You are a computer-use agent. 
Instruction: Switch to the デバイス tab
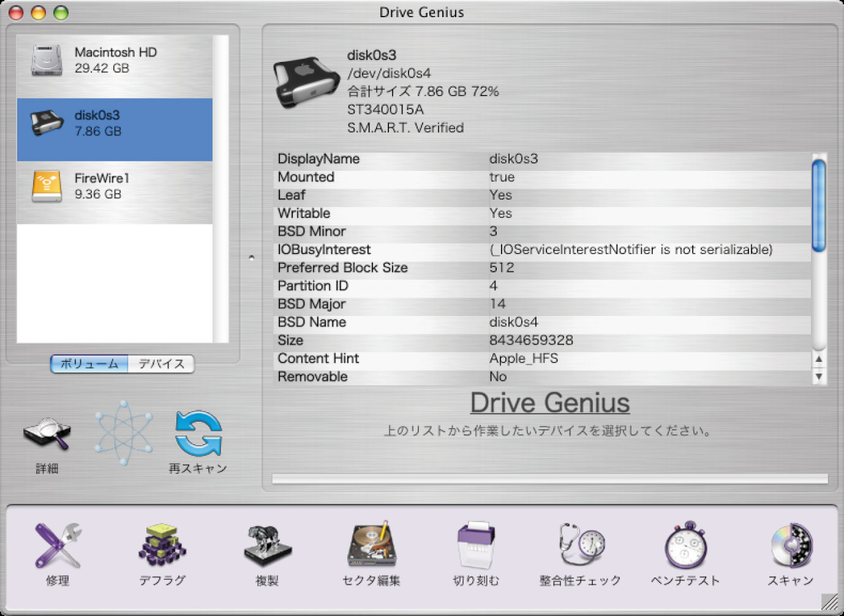pyautogui.click(x=161, y=364)
